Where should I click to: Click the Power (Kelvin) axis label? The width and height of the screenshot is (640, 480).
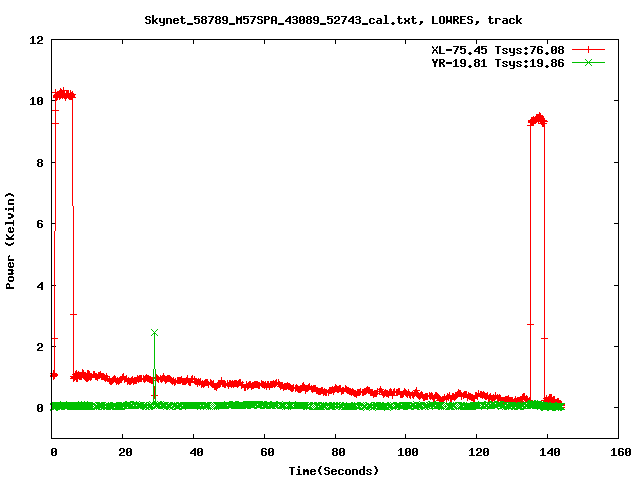(10, 241)
